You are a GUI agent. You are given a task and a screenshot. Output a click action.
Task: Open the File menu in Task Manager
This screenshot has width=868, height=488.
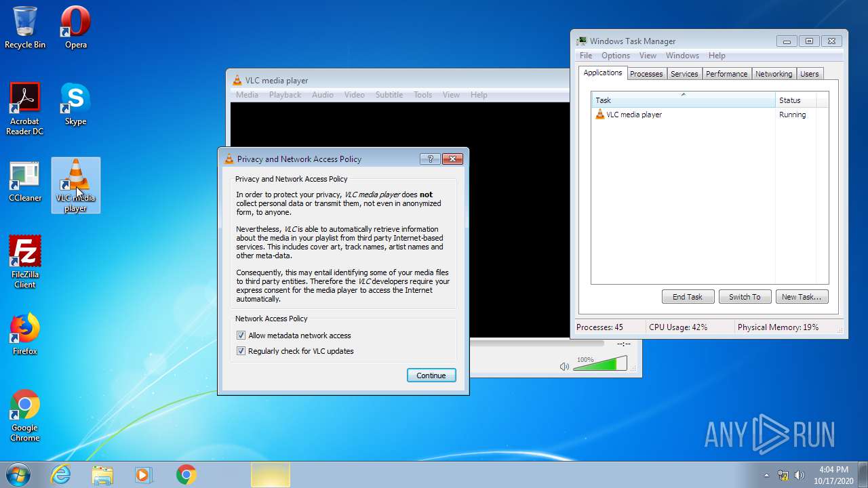click(586, 56)
